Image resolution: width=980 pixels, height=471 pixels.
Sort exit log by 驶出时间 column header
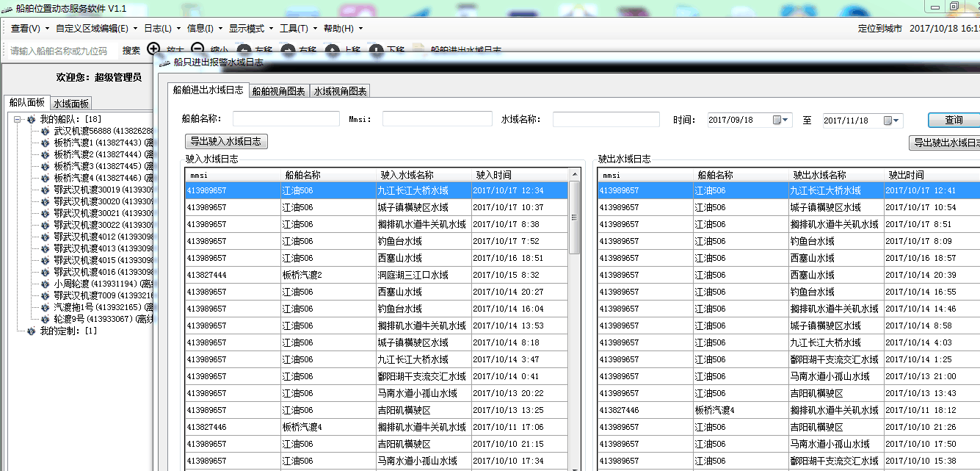click(932, 175)
